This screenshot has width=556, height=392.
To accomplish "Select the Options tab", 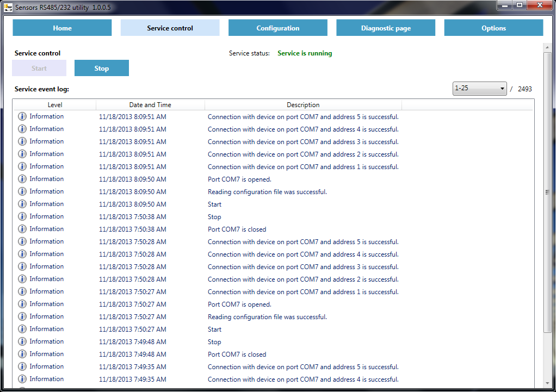I will point(493,28).
